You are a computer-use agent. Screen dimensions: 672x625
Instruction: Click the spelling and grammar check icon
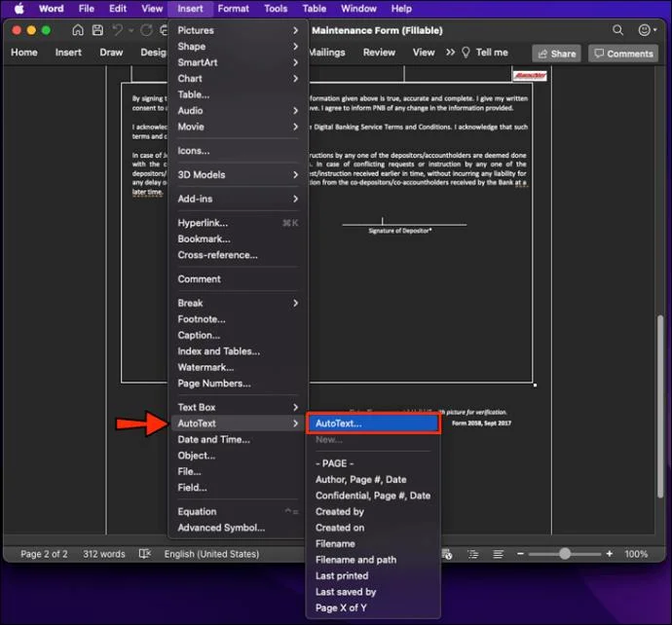click(x=145, y=554)
